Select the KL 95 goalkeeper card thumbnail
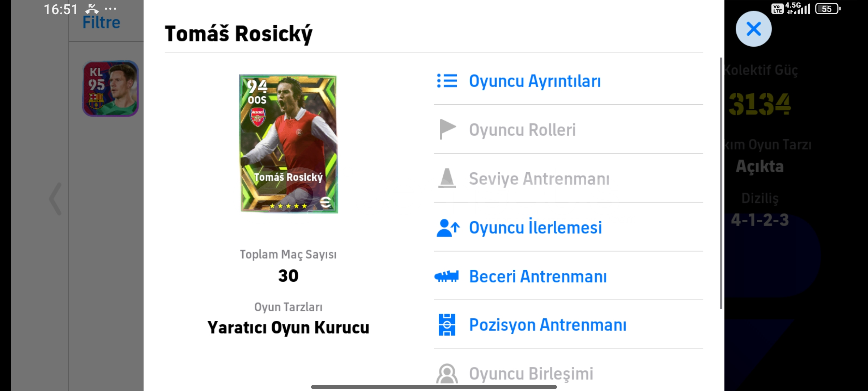 click(110, 88)
